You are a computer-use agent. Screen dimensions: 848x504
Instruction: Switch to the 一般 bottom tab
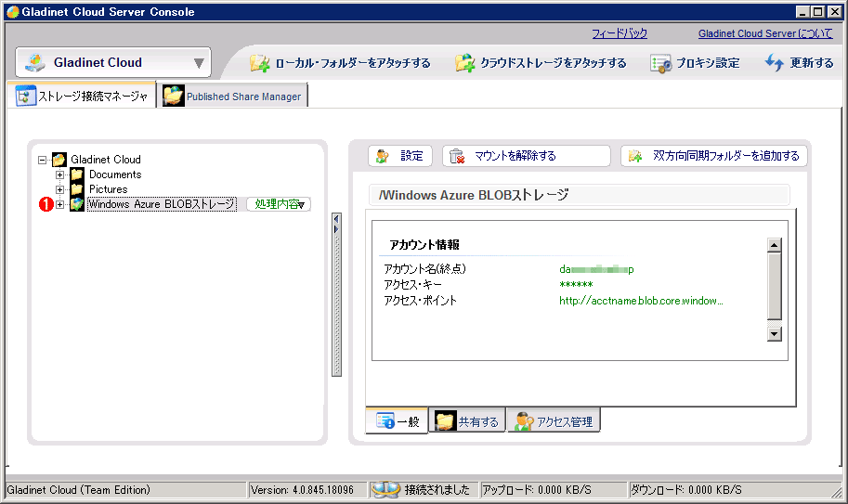[398, 420]
